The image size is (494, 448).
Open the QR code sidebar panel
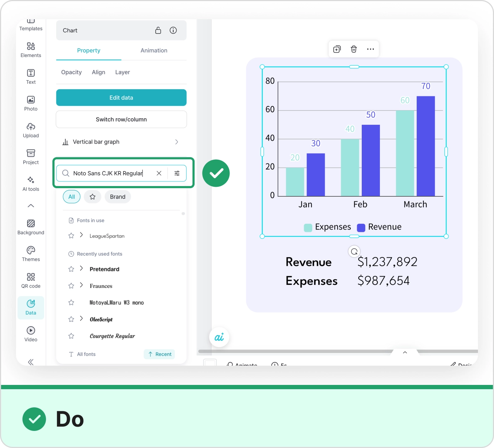point(31,280)
